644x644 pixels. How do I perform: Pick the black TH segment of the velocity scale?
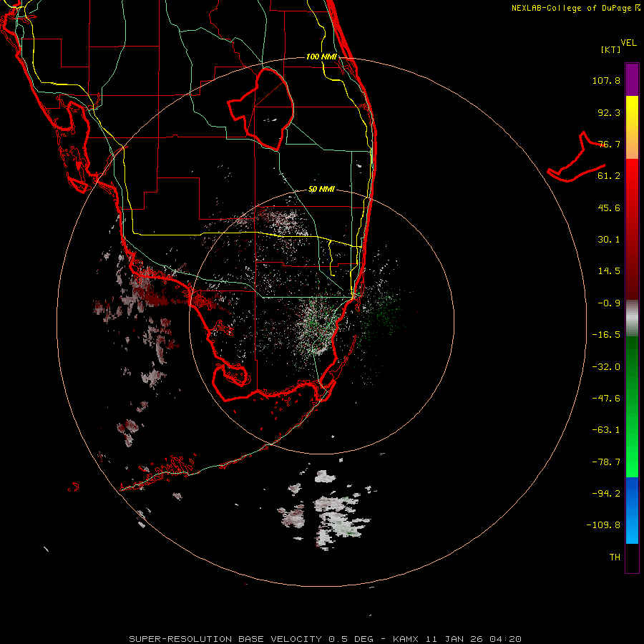[x=632, y=557]
